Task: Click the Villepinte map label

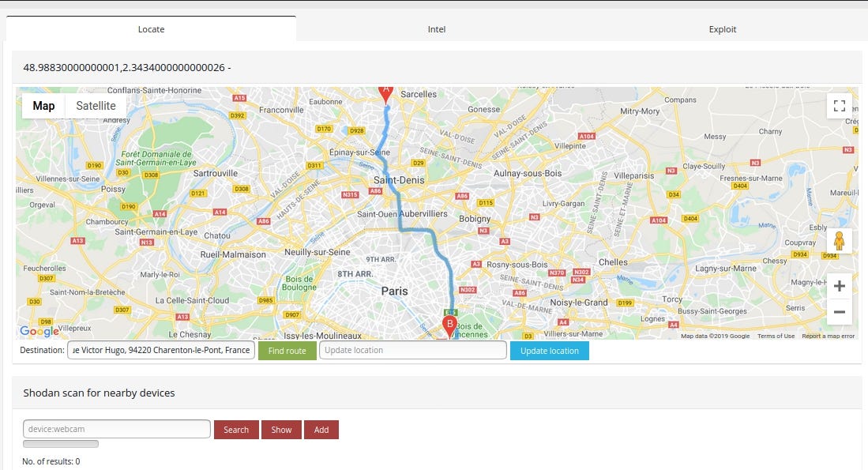Action: [x=569, y=146]
